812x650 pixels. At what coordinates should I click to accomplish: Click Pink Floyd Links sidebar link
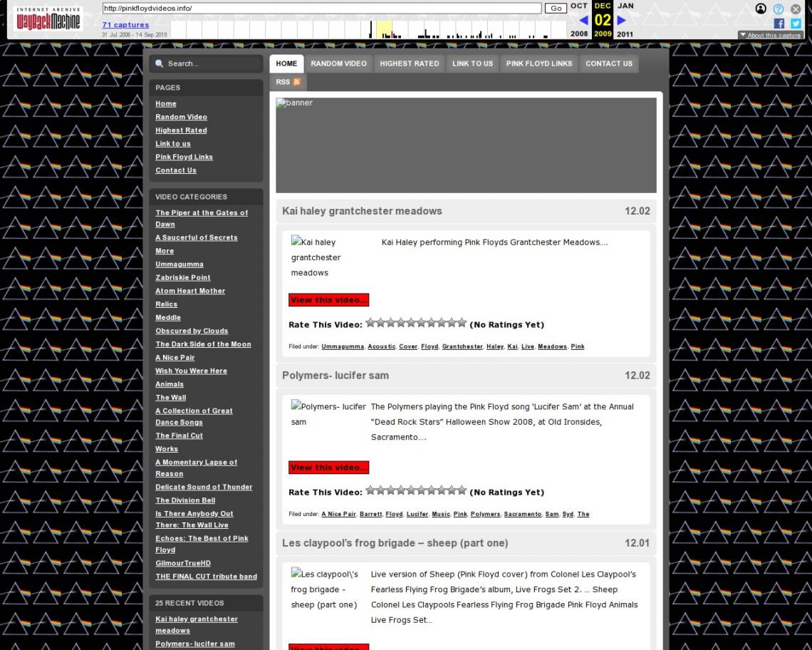(184, 157)
